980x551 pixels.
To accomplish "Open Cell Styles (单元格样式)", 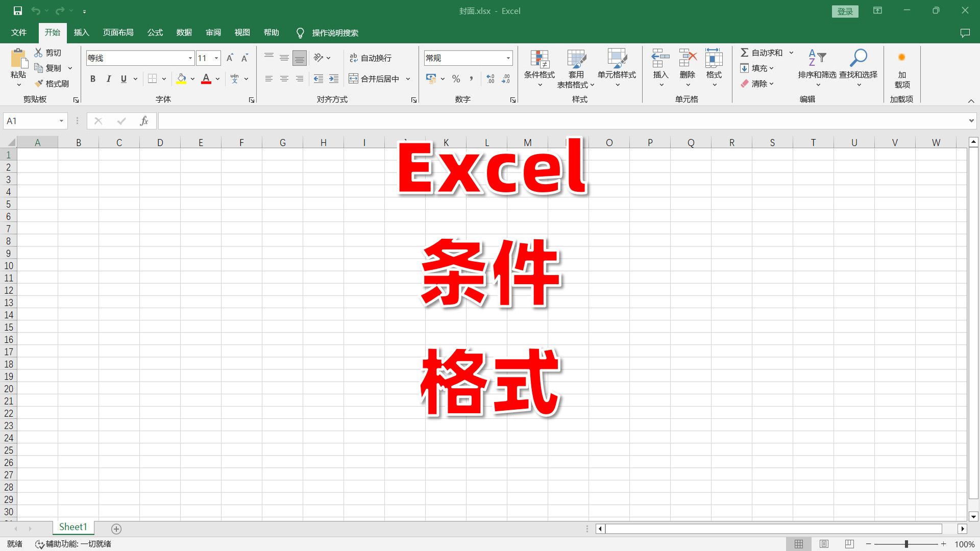I will pyautogui.click(x=617, y=68).
